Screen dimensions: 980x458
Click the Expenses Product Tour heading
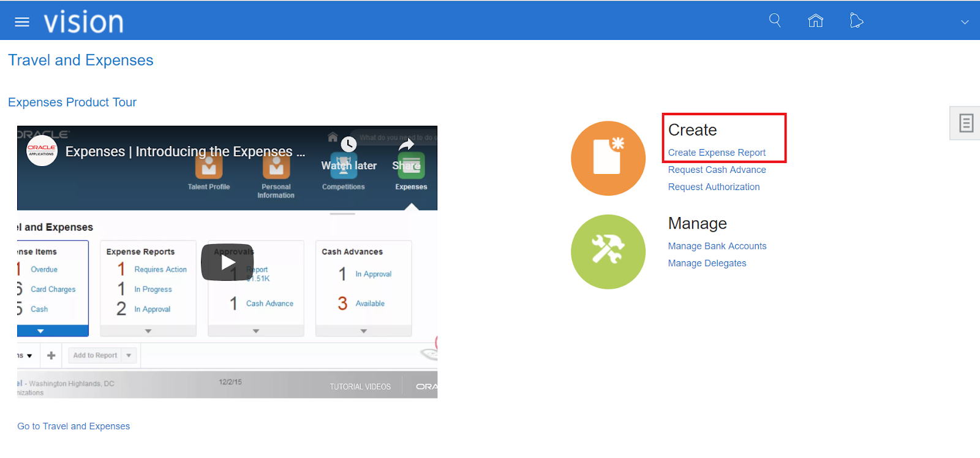coord(72,102)
